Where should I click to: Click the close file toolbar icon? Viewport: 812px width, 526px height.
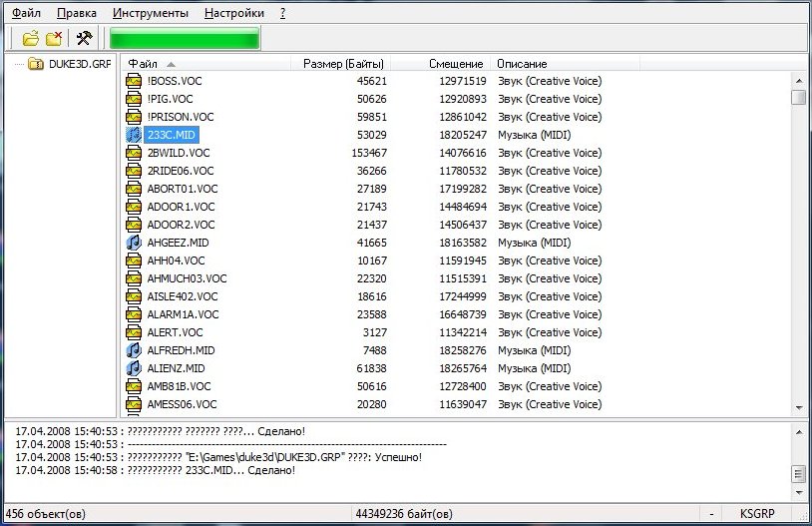coord(54,38)
